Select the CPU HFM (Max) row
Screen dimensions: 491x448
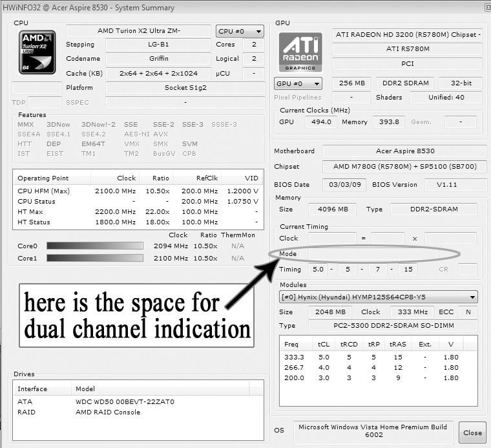pyautogui.click(x=138, y=191)
